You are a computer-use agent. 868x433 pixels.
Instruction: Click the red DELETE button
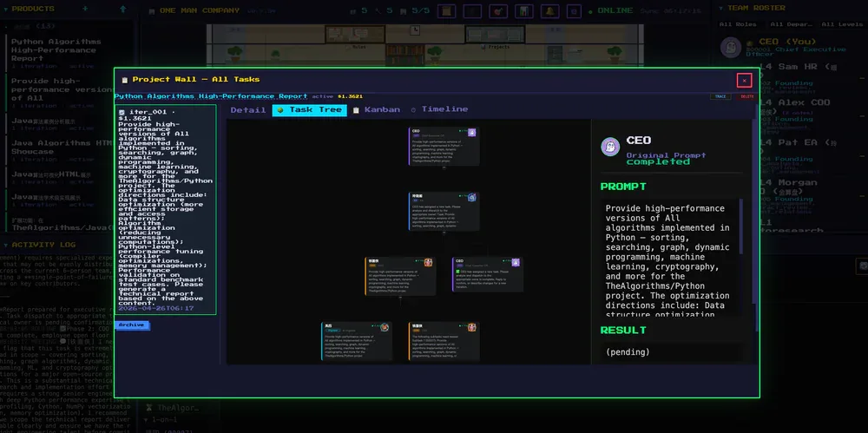(746, 97)
